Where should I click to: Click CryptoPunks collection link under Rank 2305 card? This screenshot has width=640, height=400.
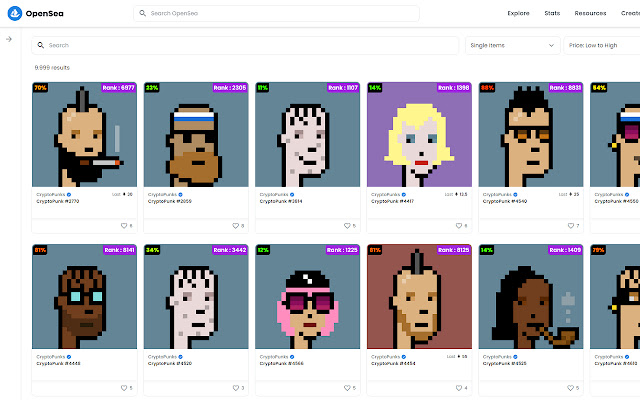click(162, 194)
